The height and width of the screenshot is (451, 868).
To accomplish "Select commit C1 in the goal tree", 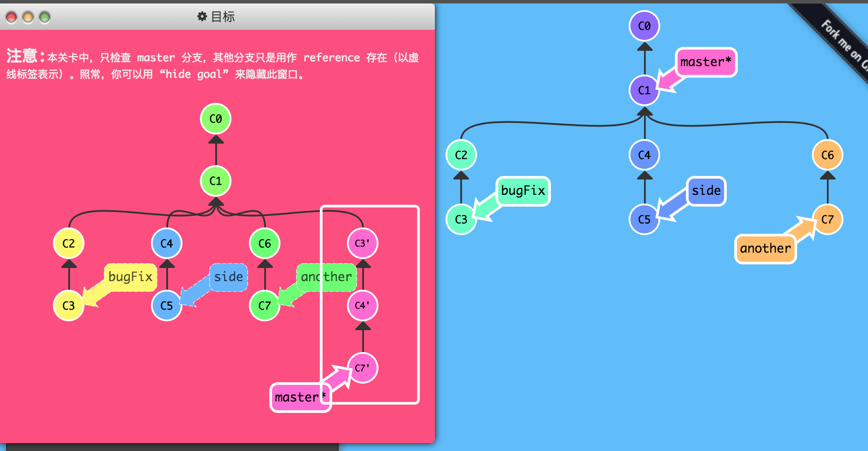I will (216, 181).
